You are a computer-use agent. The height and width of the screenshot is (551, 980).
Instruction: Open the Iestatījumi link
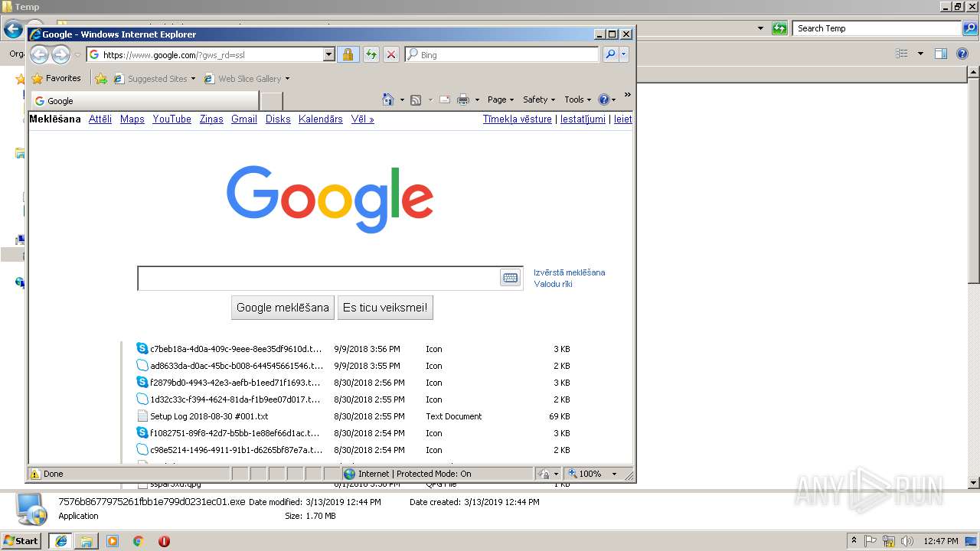(583, 119)
